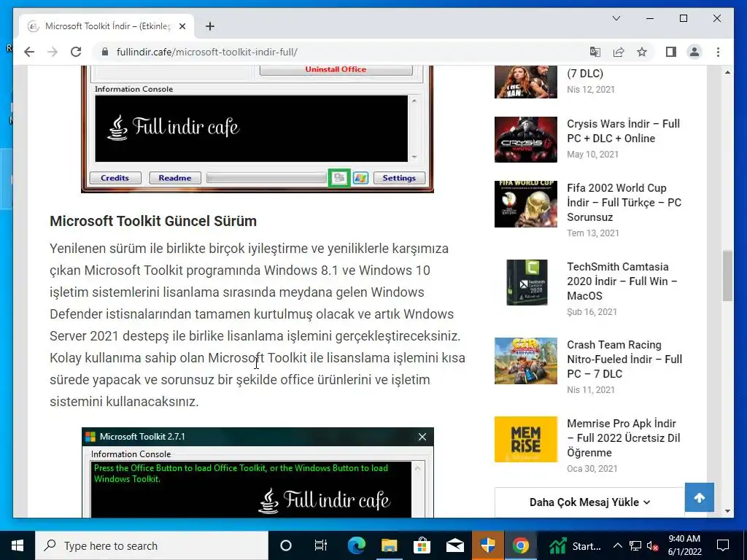Image resolution: width=747 pixels, height=560 pixels.
Task: Load more posts with Daha Çok Mesaj Yükle
Action: coord(589,502)
